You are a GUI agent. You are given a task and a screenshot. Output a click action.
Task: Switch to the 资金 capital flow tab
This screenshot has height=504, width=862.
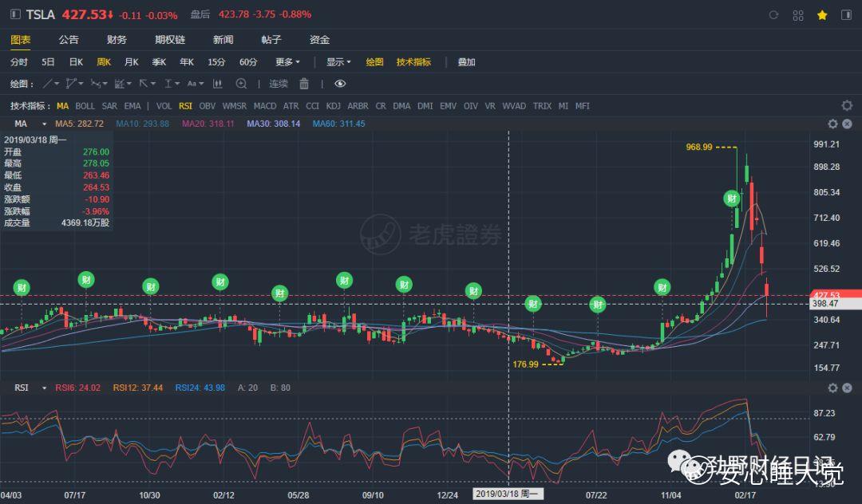pyautogui.click(x=319, y=40)
